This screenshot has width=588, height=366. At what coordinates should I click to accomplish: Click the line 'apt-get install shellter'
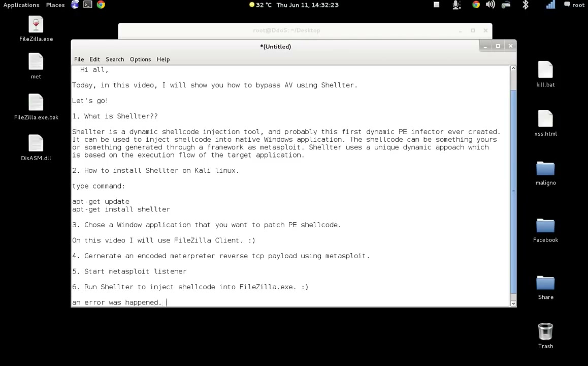[121, 209]
